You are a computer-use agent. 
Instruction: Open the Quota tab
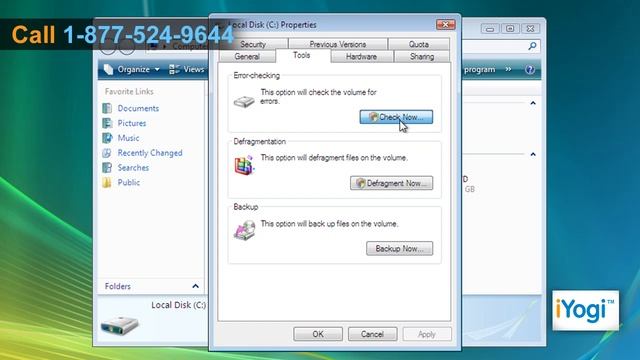coord(419,44)
